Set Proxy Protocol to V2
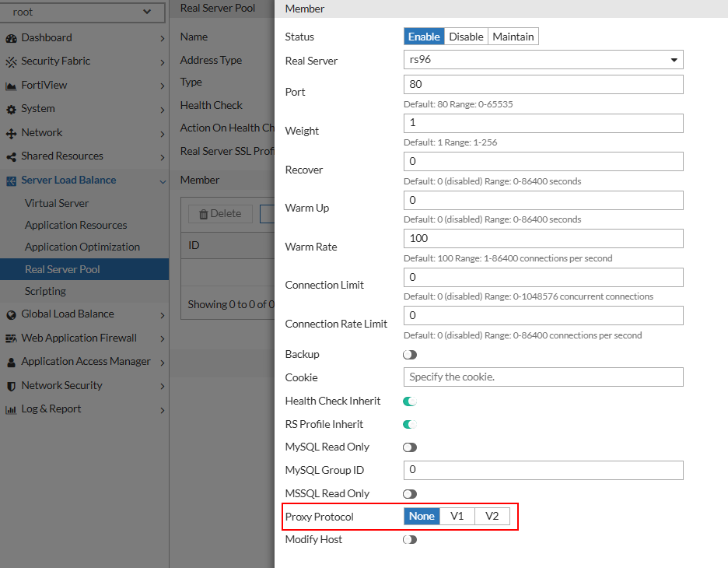 click(492, 516)
